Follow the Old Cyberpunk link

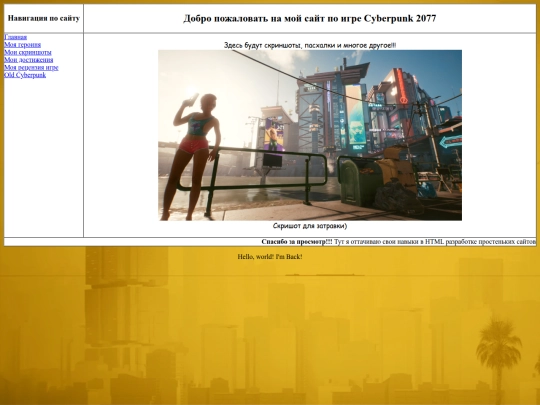pyautogui.click(x=25, y=75)
